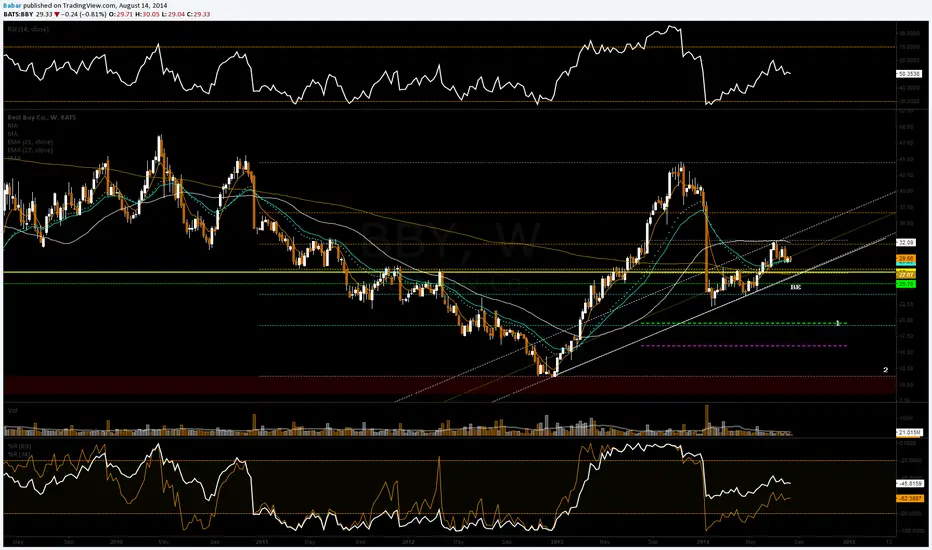Select the EMA (21, close) legend entry

point(30,142)
